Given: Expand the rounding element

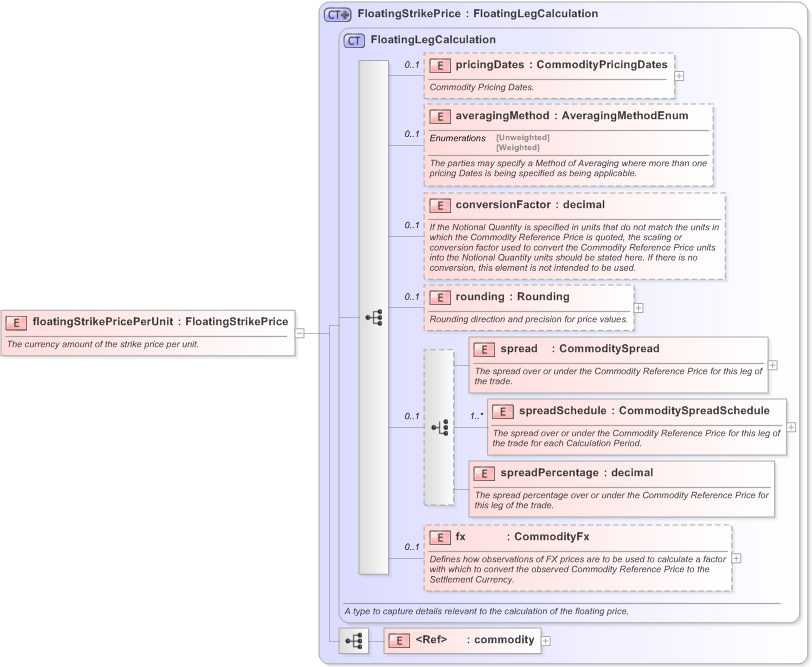Looking at the screenshot, I should tap(639, 308).
